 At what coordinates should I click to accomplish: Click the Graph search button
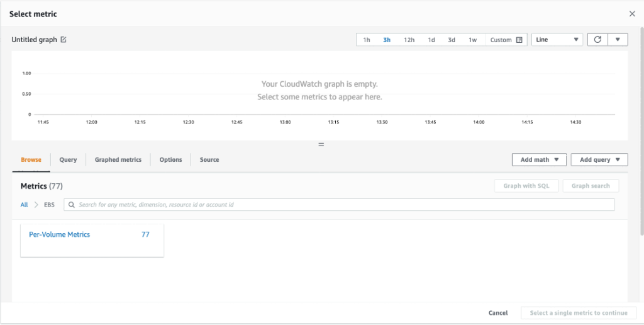click(591, 186)
